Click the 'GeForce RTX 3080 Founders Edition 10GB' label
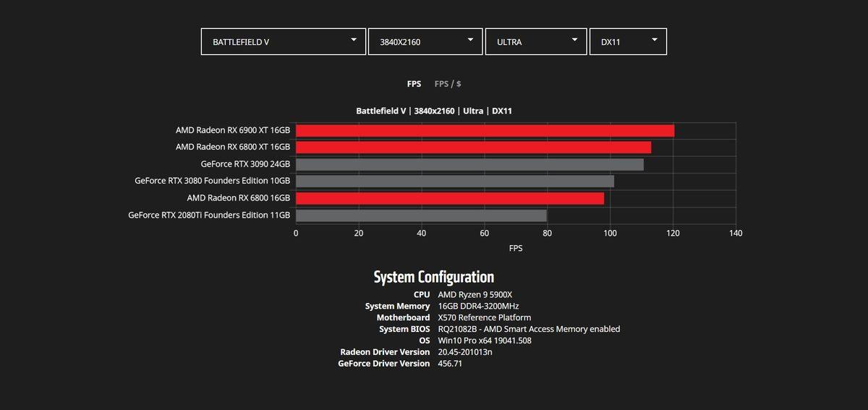 pyautogui.click(x=213, y=181)
